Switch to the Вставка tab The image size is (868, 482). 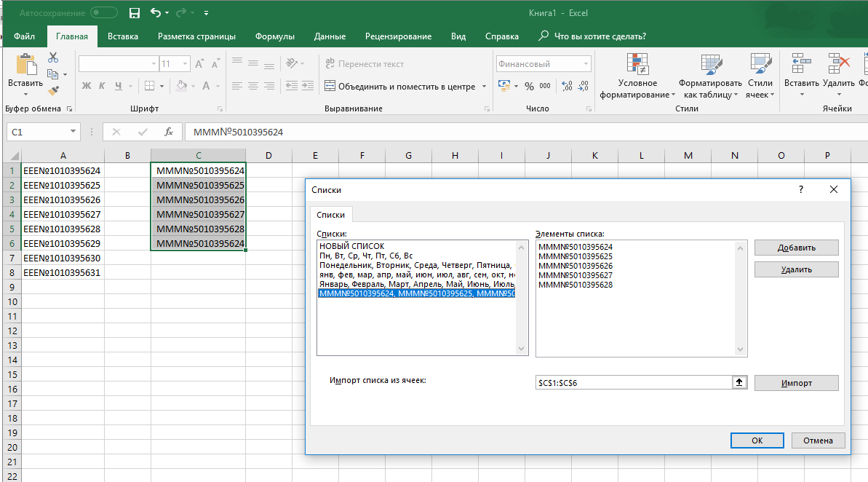[123, 36]
